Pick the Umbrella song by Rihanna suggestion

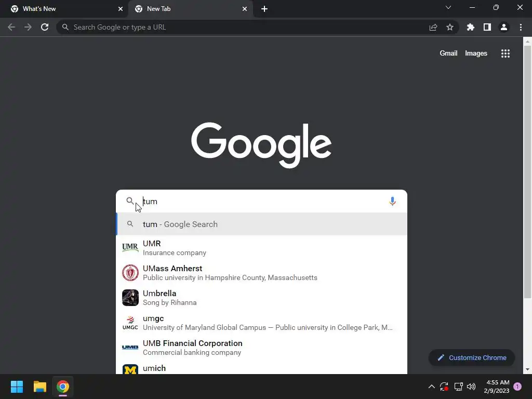tap(262, 298)
